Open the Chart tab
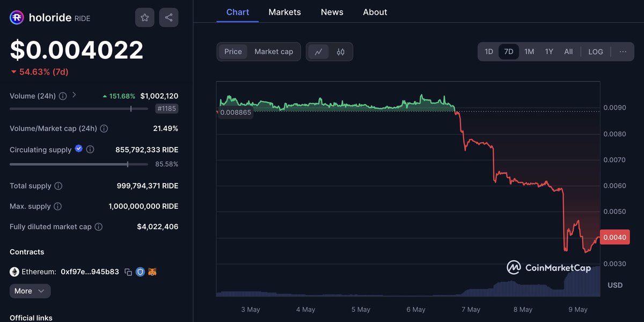Screen dimensions: 644x322 [x=238, y=12]
